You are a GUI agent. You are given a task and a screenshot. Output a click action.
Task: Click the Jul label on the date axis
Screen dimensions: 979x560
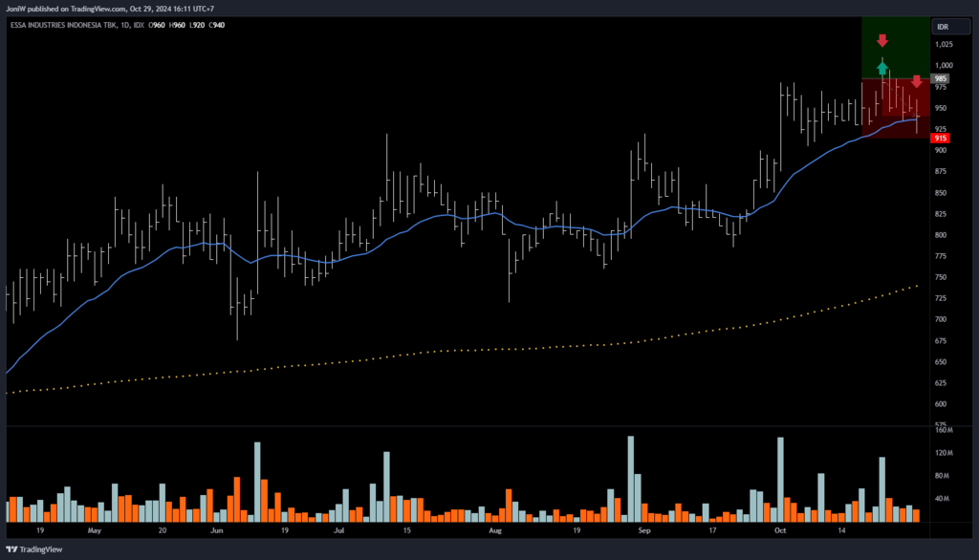[339, 528]
